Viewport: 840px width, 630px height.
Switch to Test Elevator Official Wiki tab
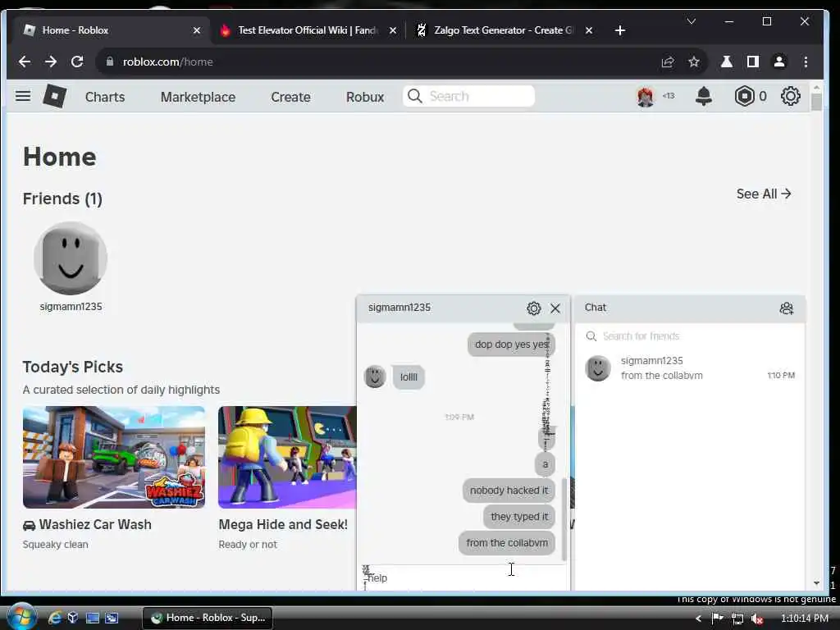(307, 30)
